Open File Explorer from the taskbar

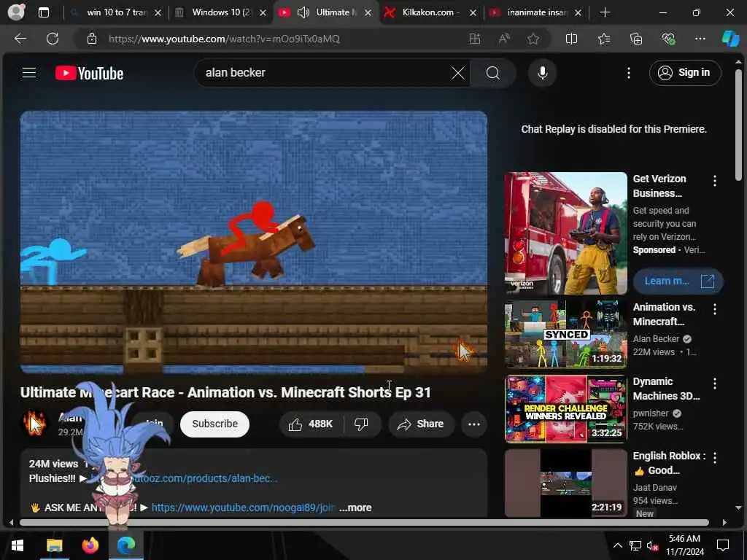pos(54,545)
